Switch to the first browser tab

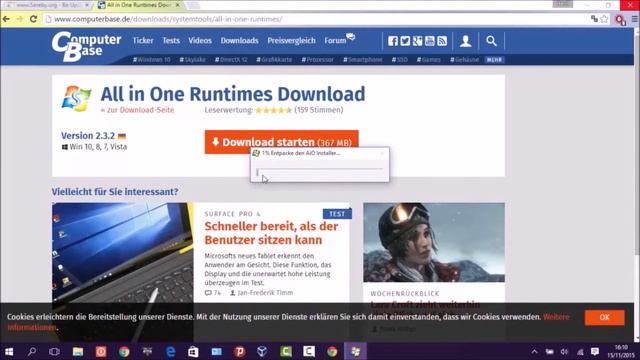(x=47, y=5)
